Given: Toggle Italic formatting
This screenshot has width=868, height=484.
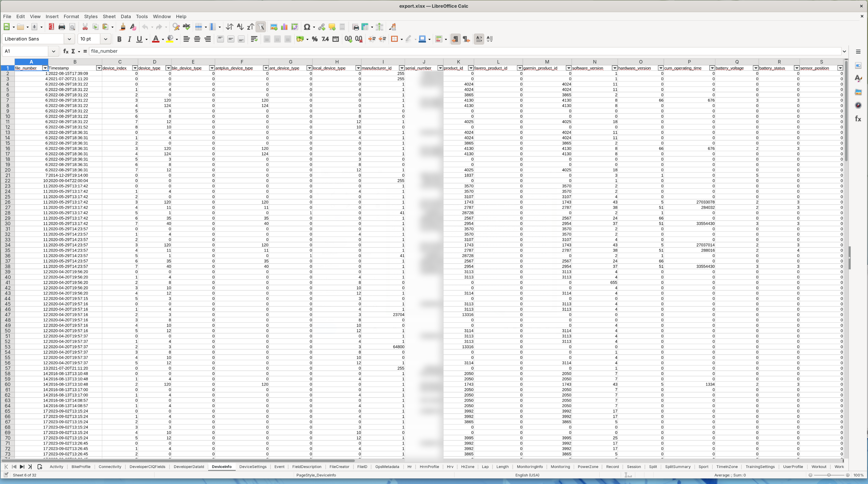Looking at the screenshot, I should click(129, 39).
